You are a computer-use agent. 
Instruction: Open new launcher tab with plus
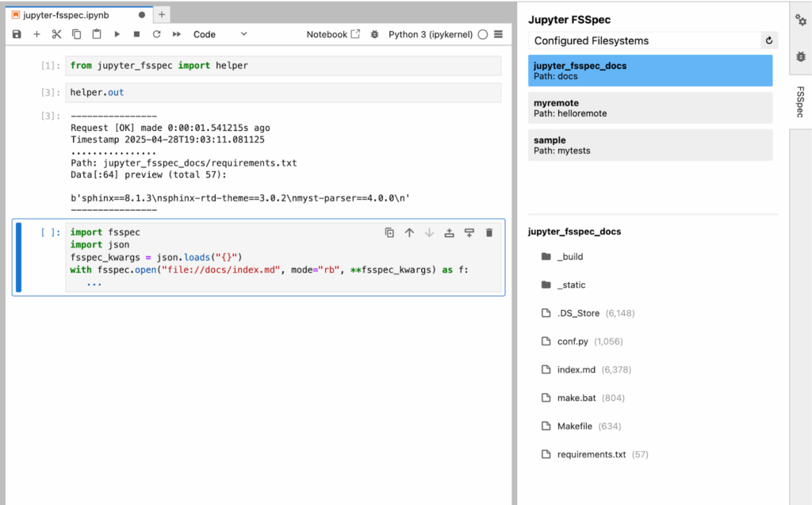click(x=162, y=14)
